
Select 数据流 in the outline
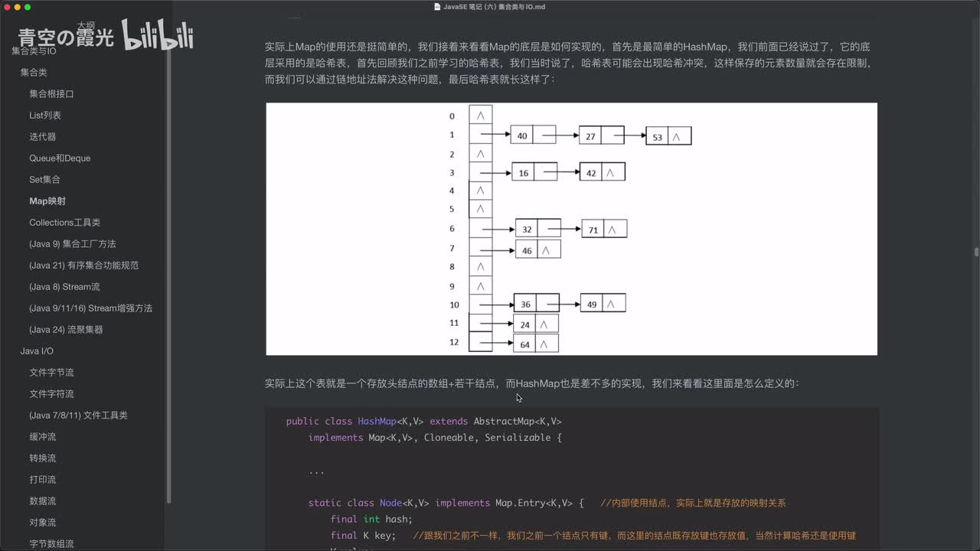(x=43, y=500)
